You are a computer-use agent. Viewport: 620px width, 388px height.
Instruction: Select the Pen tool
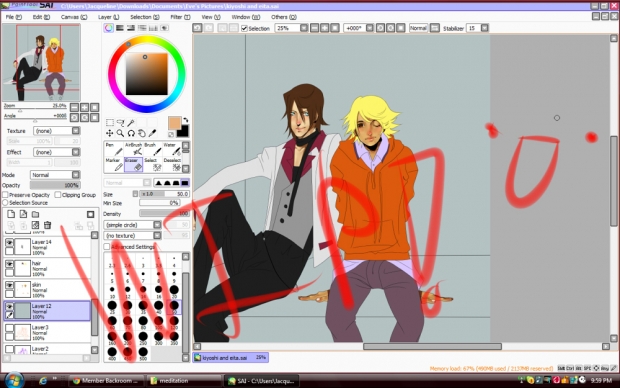(114, 149)
